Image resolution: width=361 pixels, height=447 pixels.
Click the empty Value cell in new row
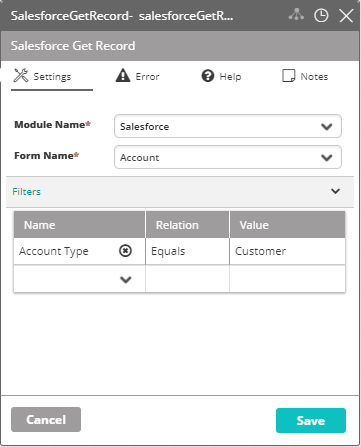pos(287,279)
